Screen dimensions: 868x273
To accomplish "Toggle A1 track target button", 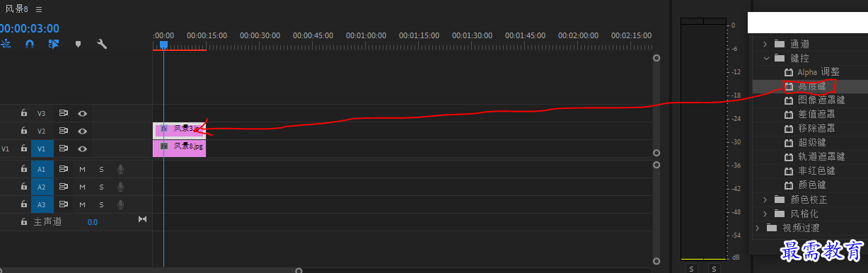I will pyautogui.click(x=42, y=169).
